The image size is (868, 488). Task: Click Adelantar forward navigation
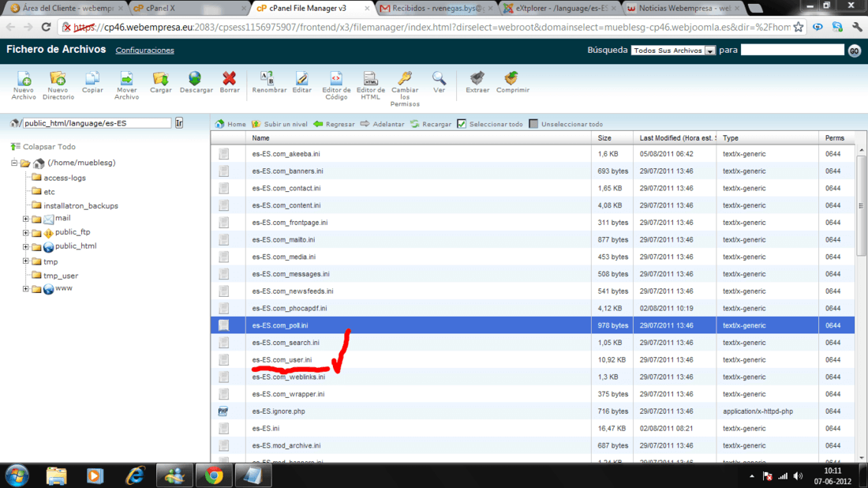click(382, 124)
